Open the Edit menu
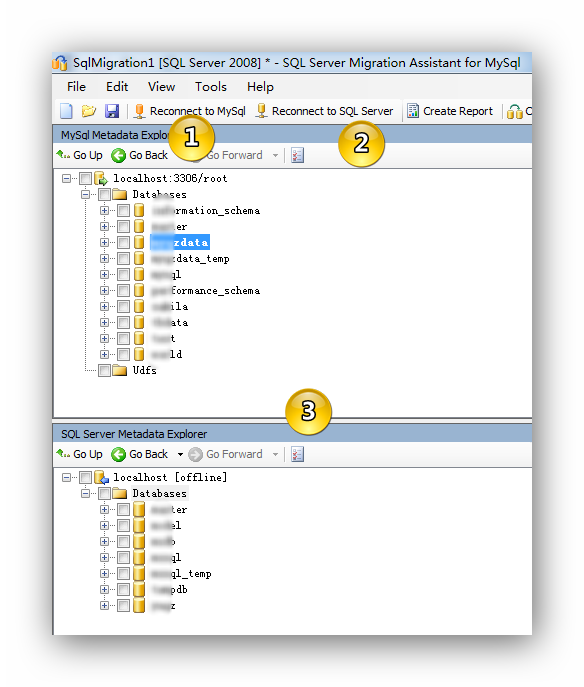 click(x=117, y=87)
